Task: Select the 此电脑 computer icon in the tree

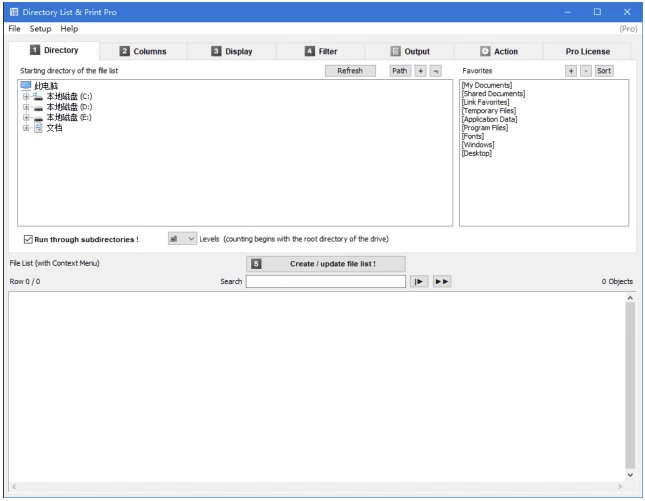Action: (x=26, y=86)
